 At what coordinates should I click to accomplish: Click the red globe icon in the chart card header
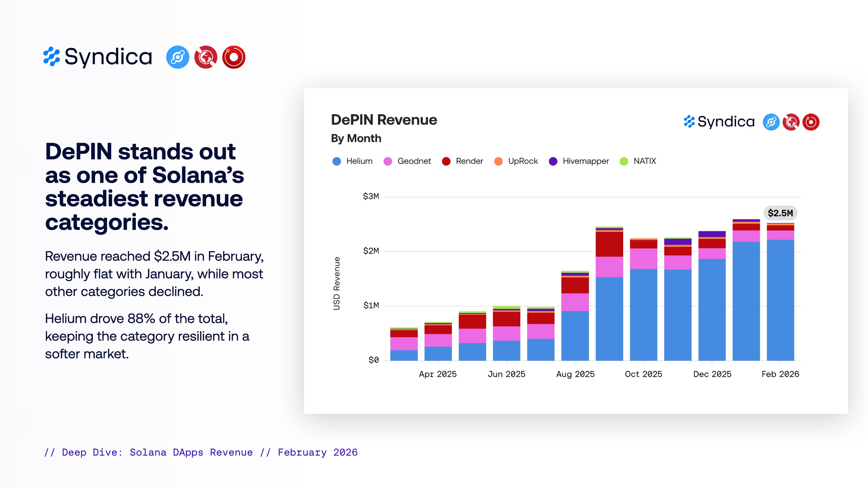click(791, 122)
